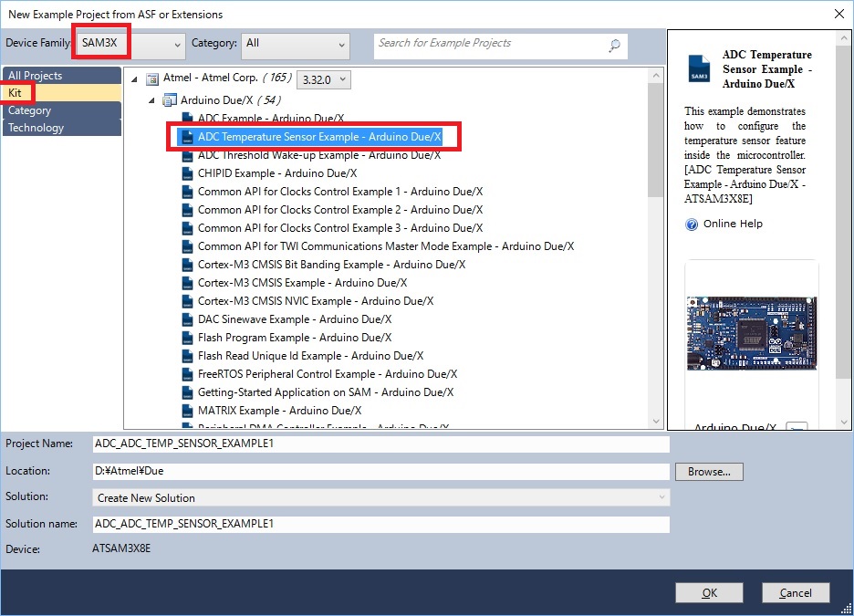
Task: Close the New Example Project dialog
Action: (x=839, y=14)
